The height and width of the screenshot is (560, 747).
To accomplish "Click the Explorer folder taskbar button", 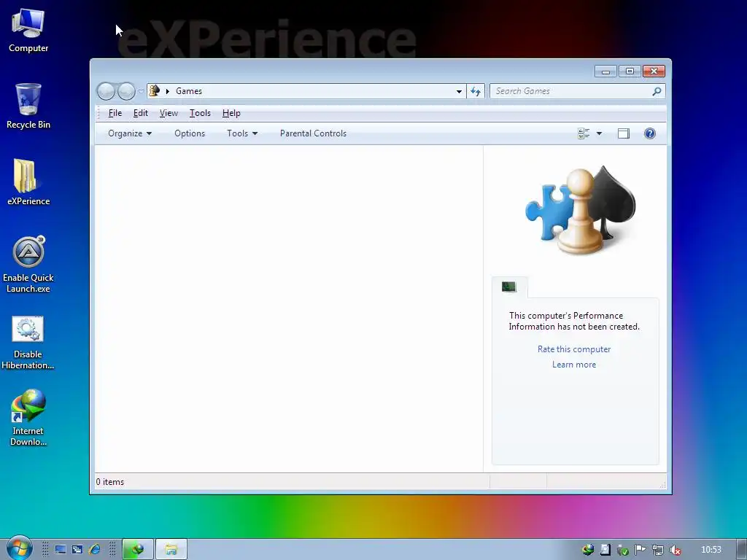I will (x=171, y=550).
